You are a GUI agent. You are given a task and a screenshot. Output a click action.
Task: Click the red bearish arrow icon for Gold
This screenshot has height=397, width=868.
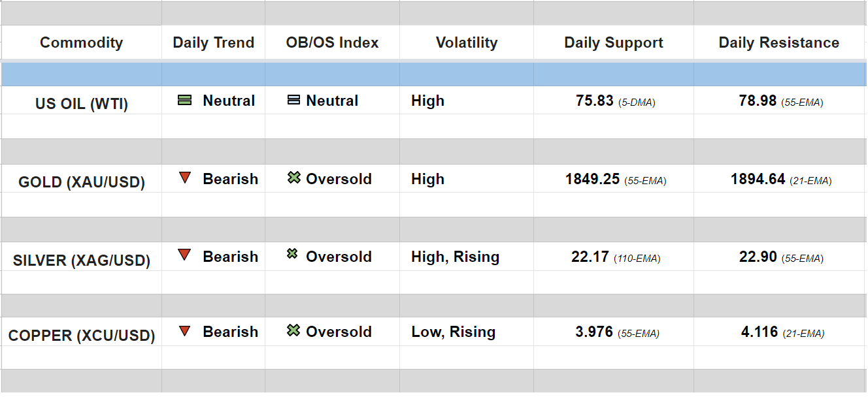pyautogui.click(x=185, y=178)
